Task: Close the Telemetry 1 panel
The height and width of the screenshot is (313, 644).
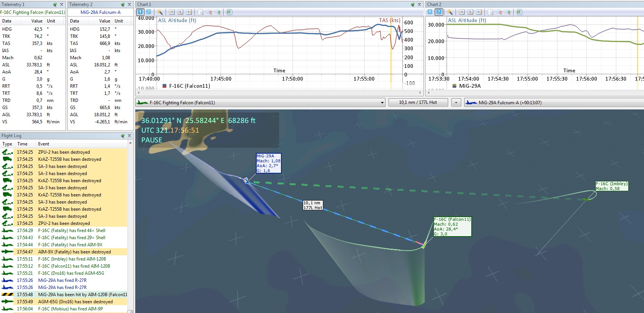Action: pyautogui.click(x=62, y=4)
